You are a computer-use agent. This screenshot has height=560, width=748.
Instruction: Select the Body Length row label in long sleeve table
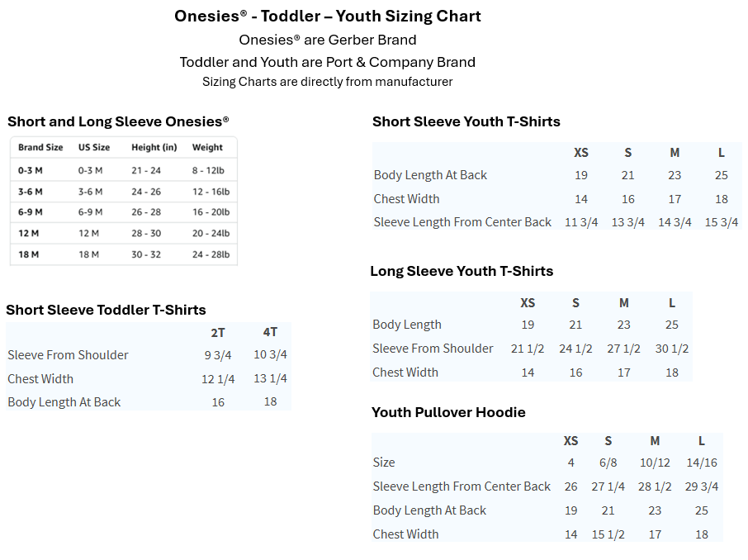(x=407, y=325)
